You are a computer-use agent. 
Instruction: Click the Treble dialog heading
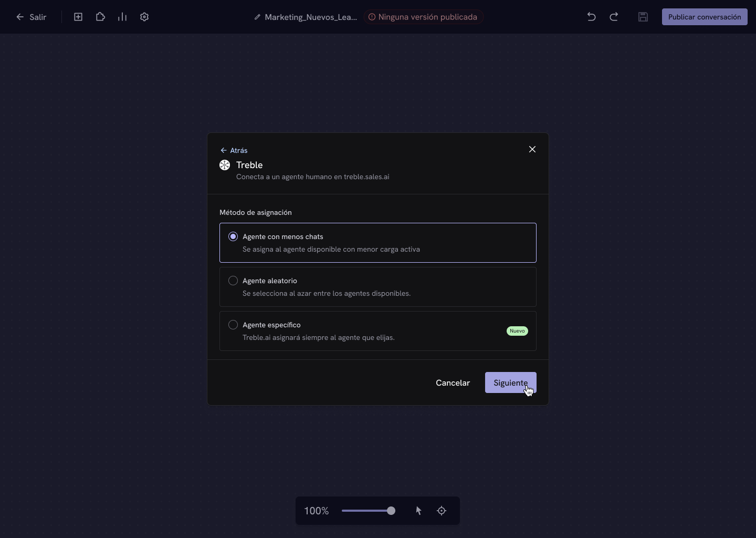[x=249, y=165]
